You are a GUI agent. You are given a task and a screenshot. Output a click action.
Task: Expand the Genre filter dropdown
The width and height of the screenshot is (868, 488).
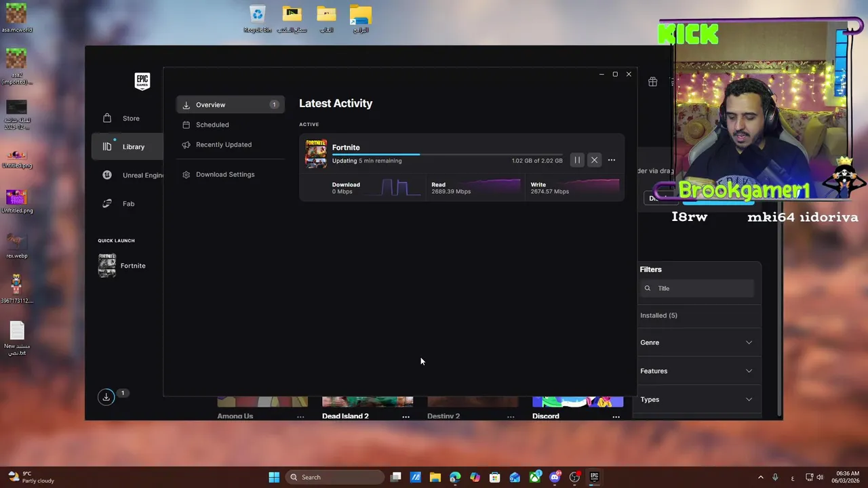pos(697,342)
